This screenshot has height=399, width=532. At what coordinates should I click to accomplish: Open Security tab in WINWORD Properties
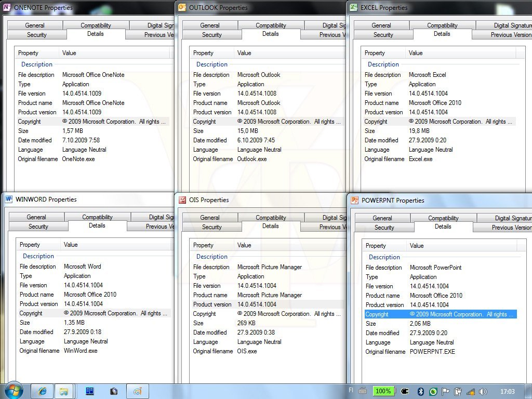pyautogui.click(x=38, y=227)
